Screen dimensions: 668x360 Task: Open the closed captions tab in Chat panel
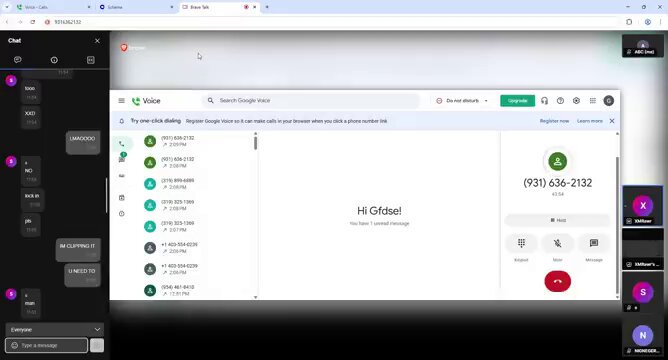[91, 60]
